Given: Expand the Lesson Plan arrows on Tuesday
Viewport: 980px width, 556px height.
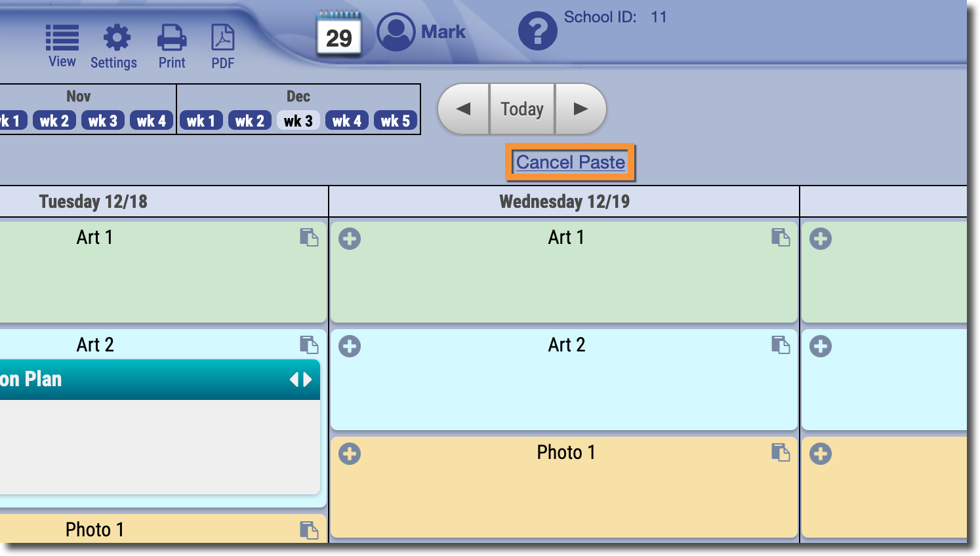Looking at the screenshot, I should click(300, 380).
